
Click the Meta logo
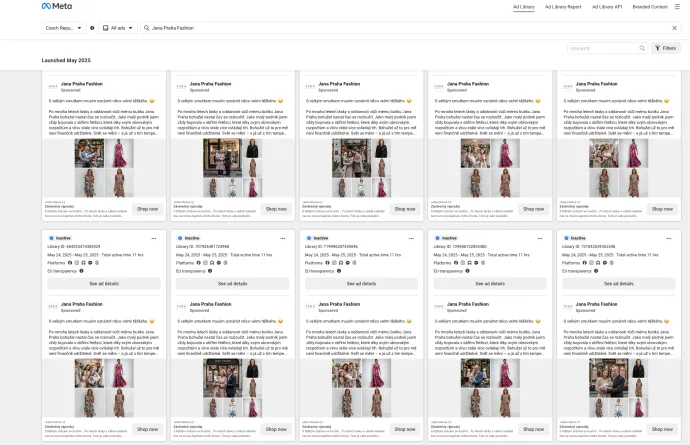(x=57, y=6)
